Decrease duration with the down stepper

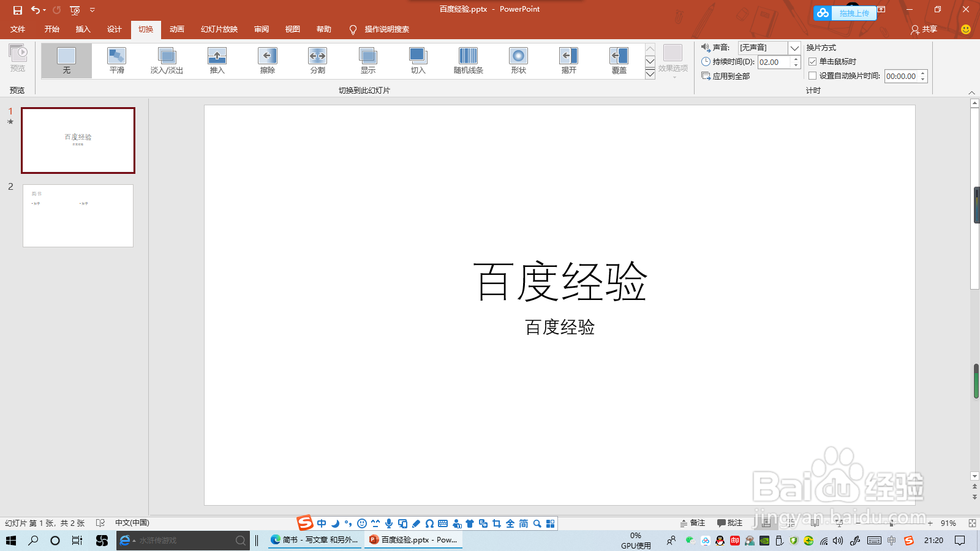(x=796, y=65)
